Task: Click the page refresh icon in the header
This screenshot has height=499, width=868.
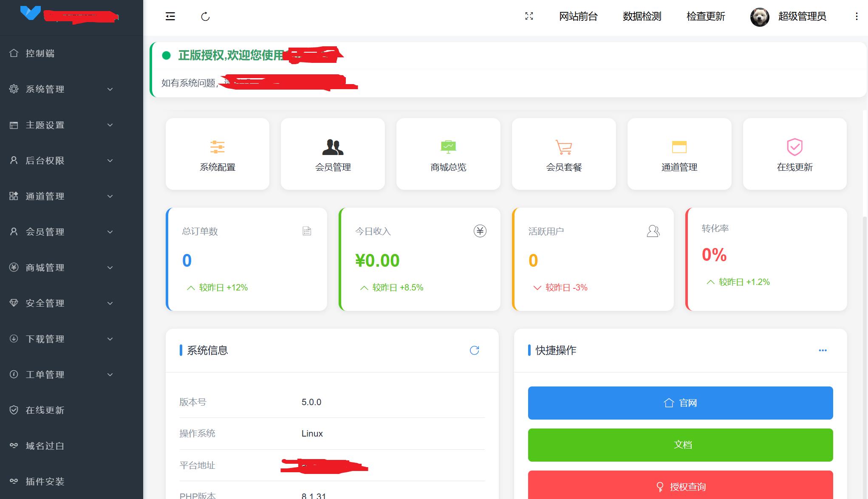Action: tap(205, 17)
